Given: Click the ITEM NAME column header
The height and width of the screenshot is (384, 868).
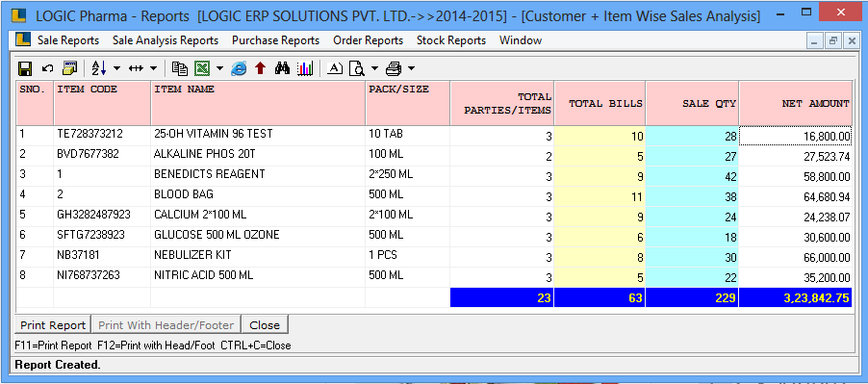Looking at the screenshot, I should click(258, 103).
